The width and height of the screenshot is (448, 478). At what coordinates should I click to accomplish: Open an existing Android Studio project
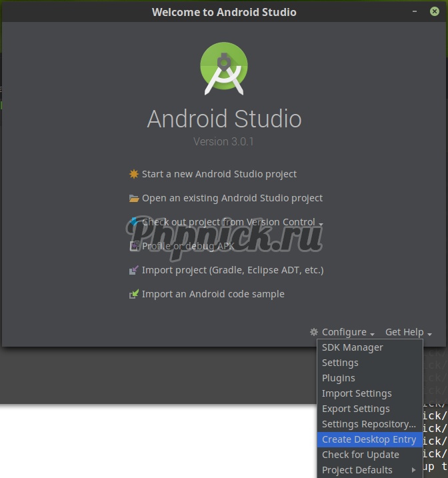click(232, 198)
